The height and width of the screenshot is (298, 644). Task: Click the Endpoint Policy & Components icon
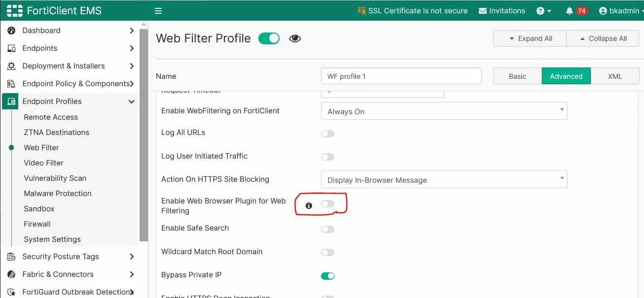coord(11,84)
